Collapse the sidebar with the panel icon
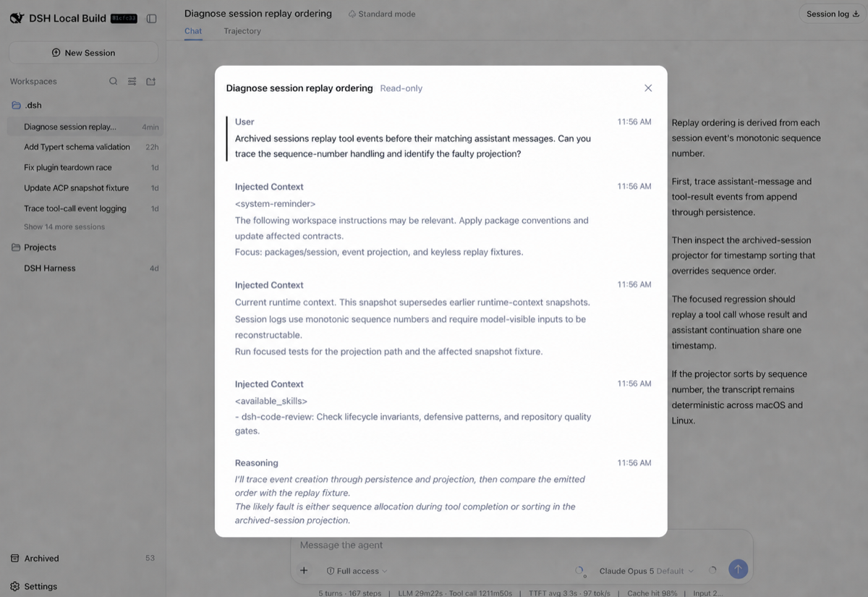This screenshot has width=868, height=597. [x=151, y=18]
